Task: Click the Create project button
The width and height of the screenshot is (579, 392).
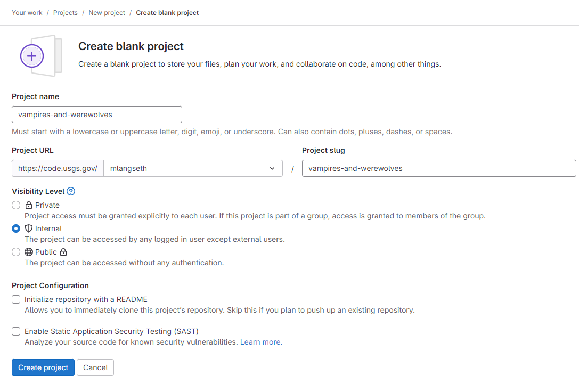Action: tap(43, 367)
